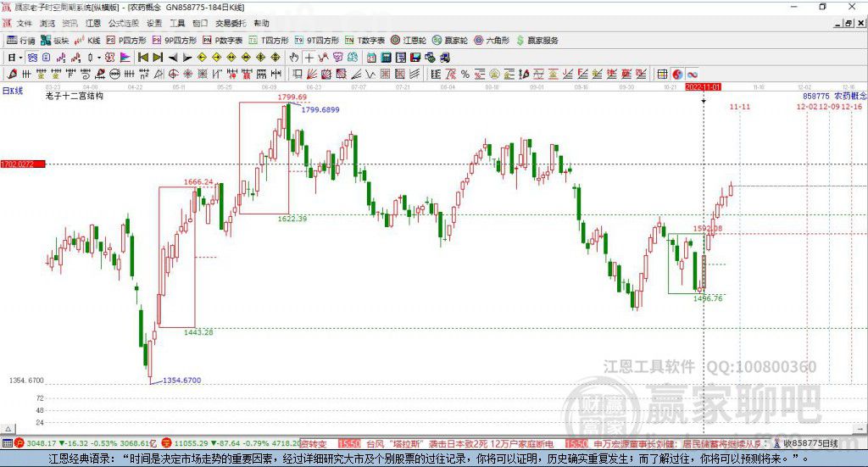The width and height of the screenshot is (868, 467).
Task: Open 赢家服务 with dollar icon
Action: point(537,41)
